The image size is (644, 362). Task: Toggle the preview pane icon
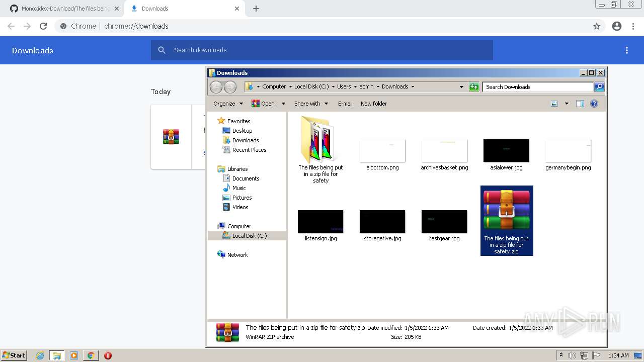pyautogui.click(x=580, y=104)
